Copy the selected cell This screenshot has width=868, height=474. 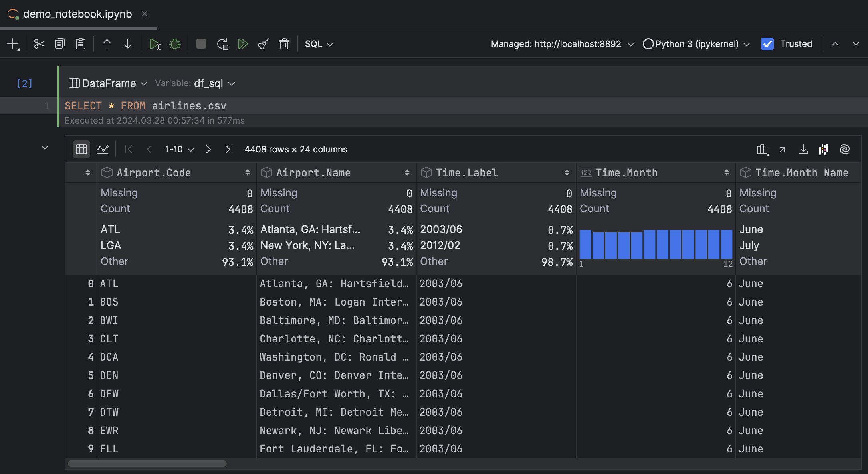tap(59, 44)
